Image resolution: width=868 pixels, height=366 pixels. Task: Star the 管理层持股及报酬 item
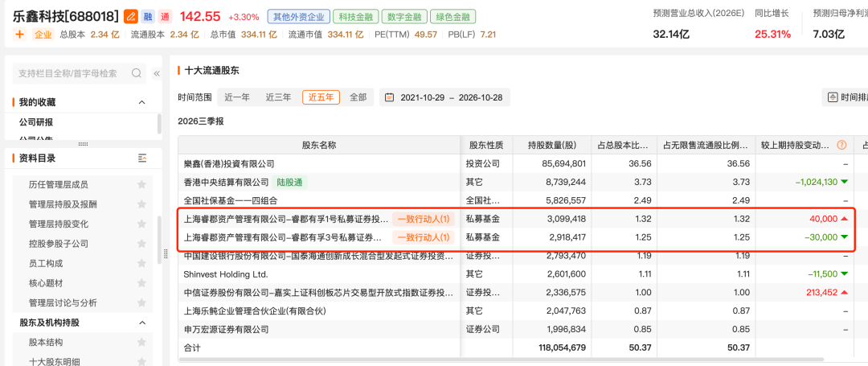click(141, 204)
